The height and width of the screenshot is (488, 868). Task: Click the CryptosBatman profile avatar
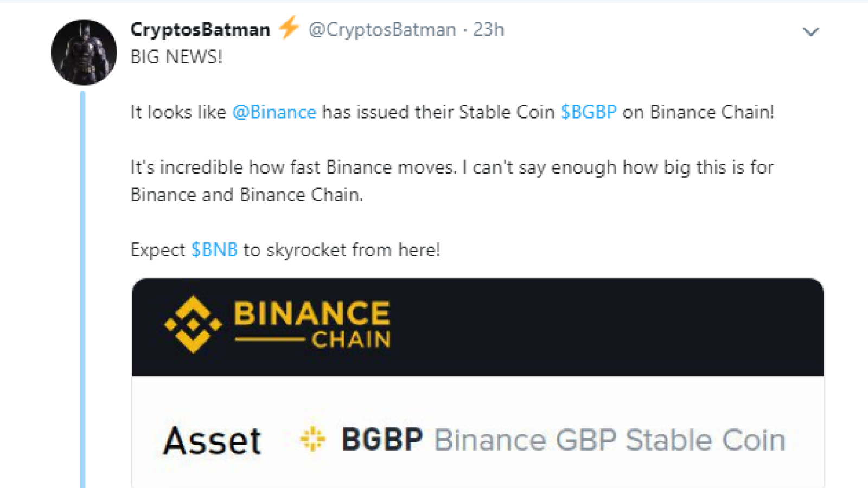point(84,52)
